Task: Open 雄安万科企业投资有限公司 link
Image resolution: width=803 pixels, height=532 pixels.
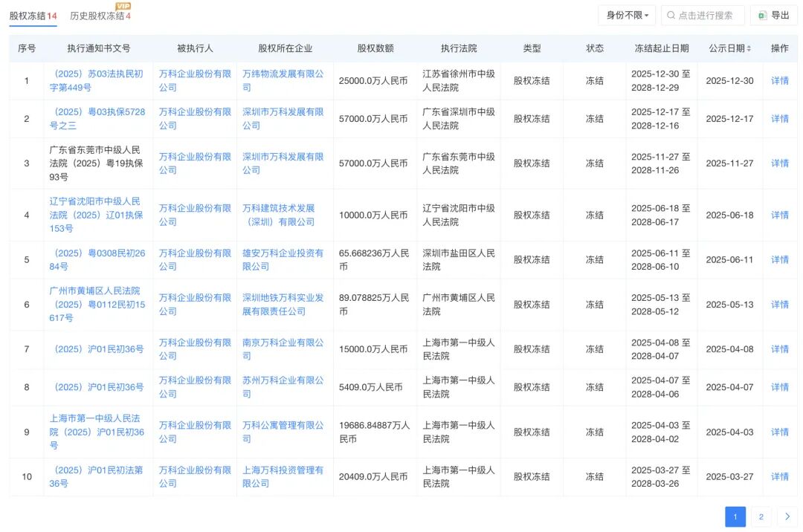Action: (283, 260)
